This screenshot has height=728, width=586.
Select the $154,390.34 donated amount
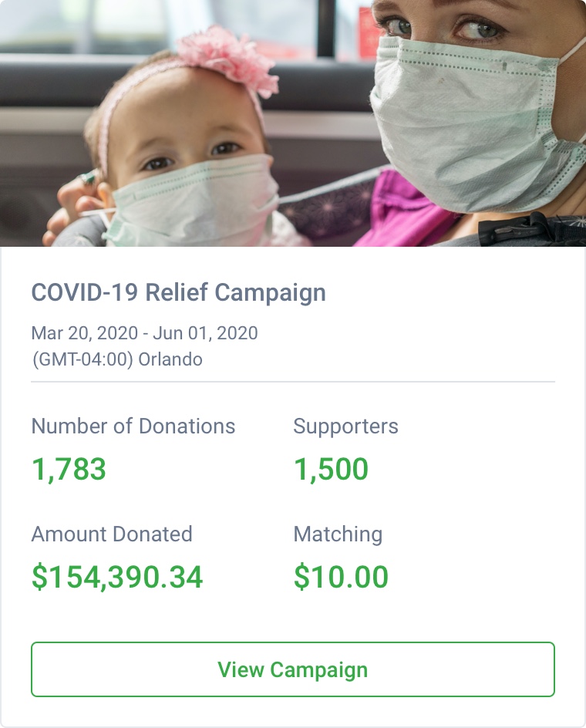117,577
